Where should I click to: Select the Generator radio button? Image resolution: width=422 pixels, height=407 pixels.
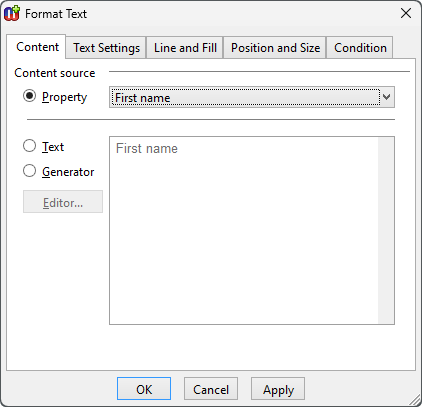click(30, 171)
